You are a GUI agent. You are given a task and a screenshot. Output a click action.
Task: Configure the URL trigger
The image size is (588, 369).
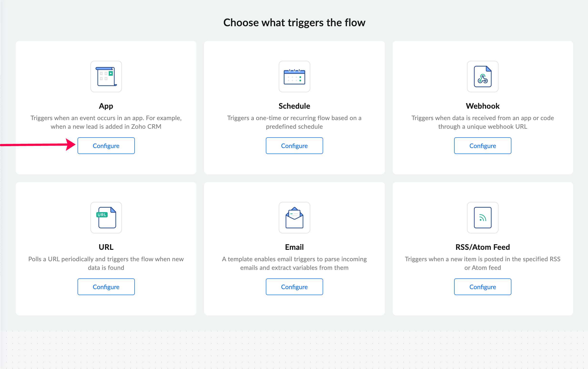(106, 287)
